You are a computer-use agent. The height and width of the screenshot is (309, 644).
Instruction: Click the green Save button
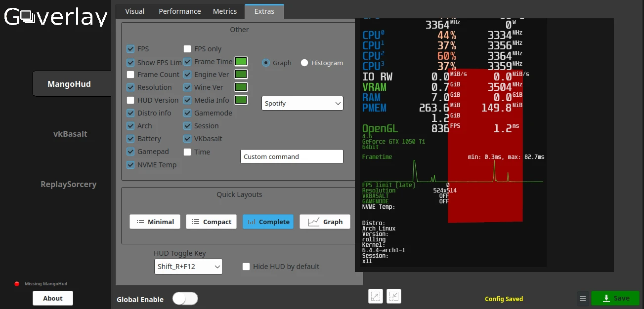pos(615,298)
